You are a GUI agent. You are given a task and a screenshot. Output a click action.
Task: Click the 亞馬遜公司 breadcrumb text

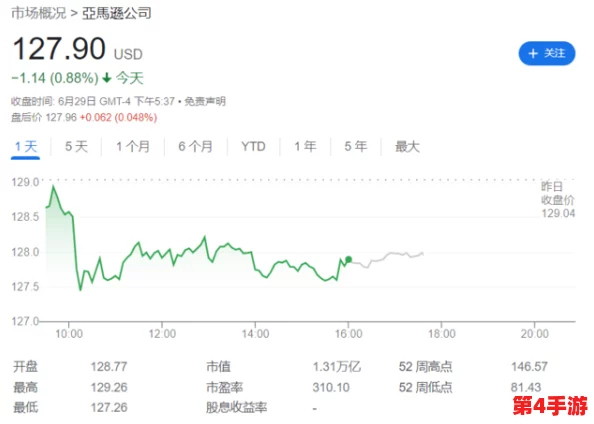(x=117, y=13)
